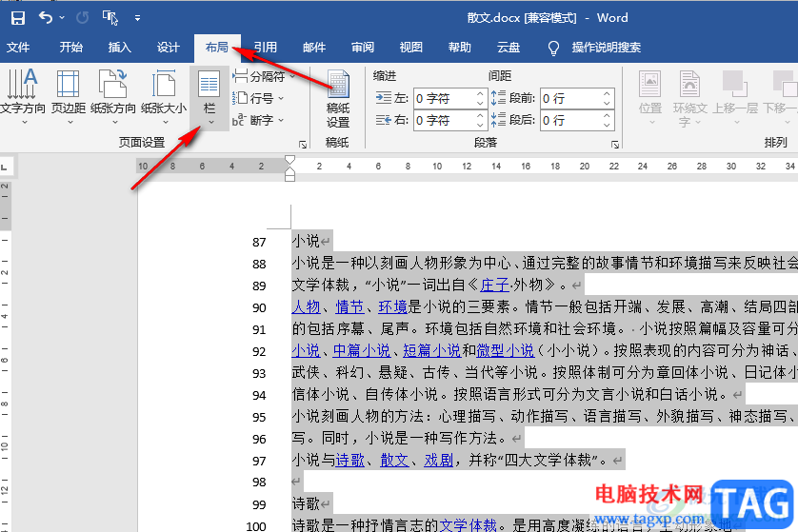Click the greyed Redo icon
The image size is (798, 532).
(82, 18)
